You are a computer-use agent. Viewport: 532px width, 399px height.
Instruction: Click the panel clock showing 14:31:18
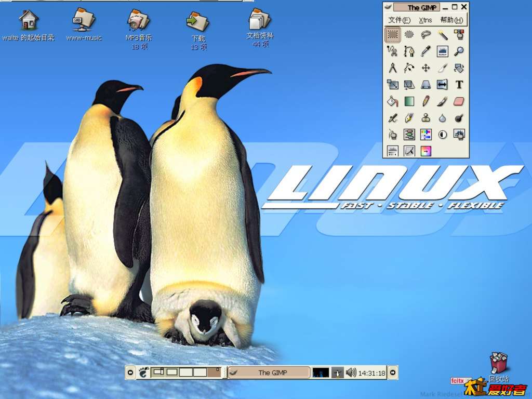click(372, 373)
